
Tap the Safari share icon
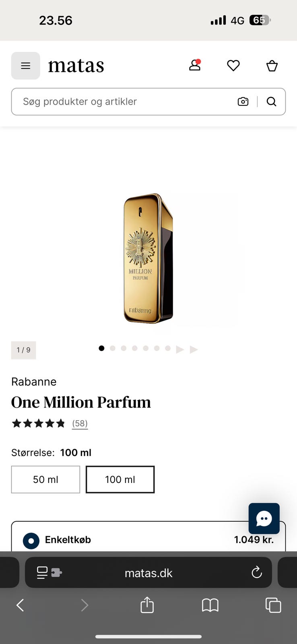[x=147, y=605]
